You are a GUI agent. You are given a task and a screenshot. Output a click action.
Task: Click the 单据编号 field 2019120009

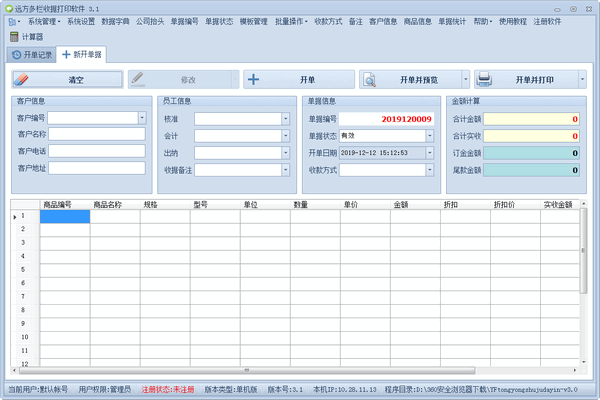pos(386,119)
